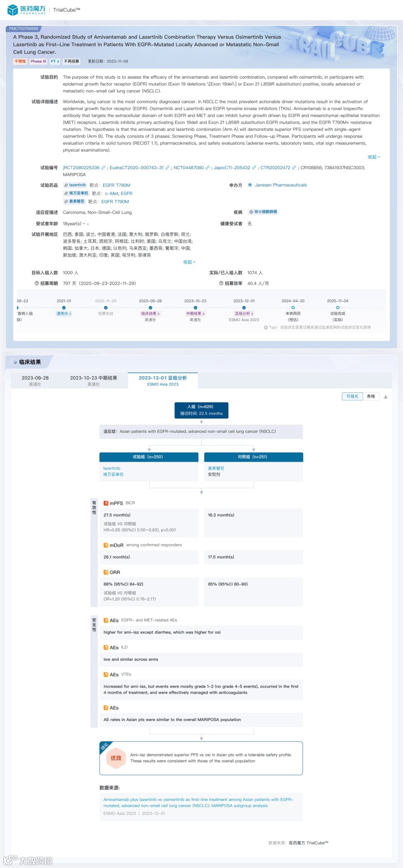Select the 2023-10-23 中期结果 tab
Screen dimensions: 403x868
(x=94, y=381)
